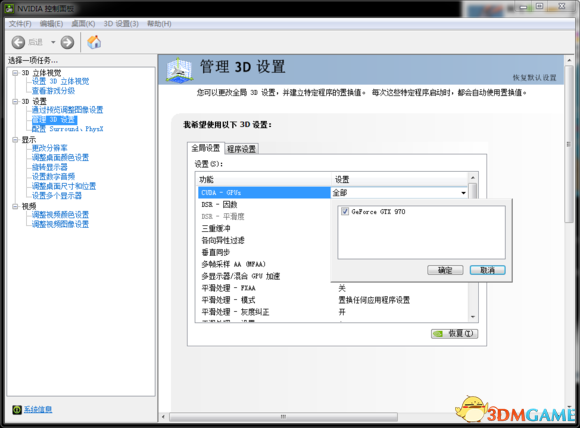
Task: Select the 三重缓冲 feature row
Action: click(x=264, y=229)
